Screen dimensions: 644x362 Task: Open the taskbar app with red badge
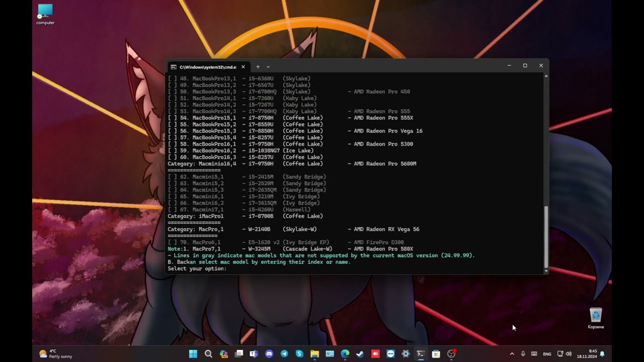tap(451, 354)
